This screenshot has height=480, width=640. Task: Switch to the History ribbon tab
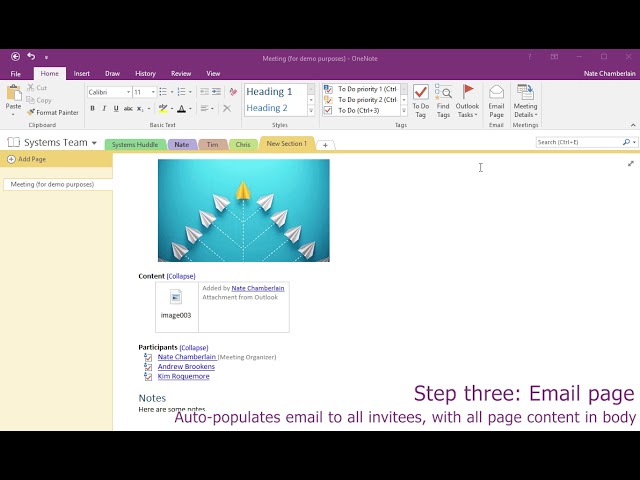click(x=145, y=73)
